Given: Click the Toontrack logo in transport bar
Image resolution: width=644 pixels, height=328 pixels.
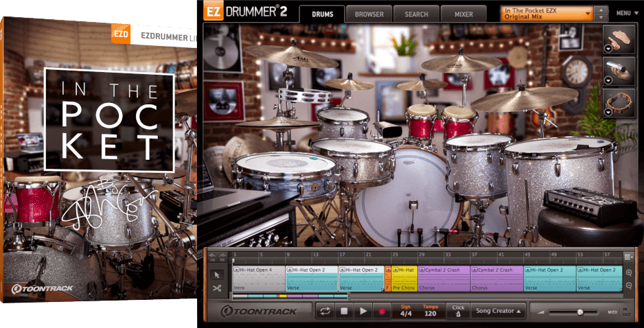Looking at the screenshot, I should pos(259,312).
